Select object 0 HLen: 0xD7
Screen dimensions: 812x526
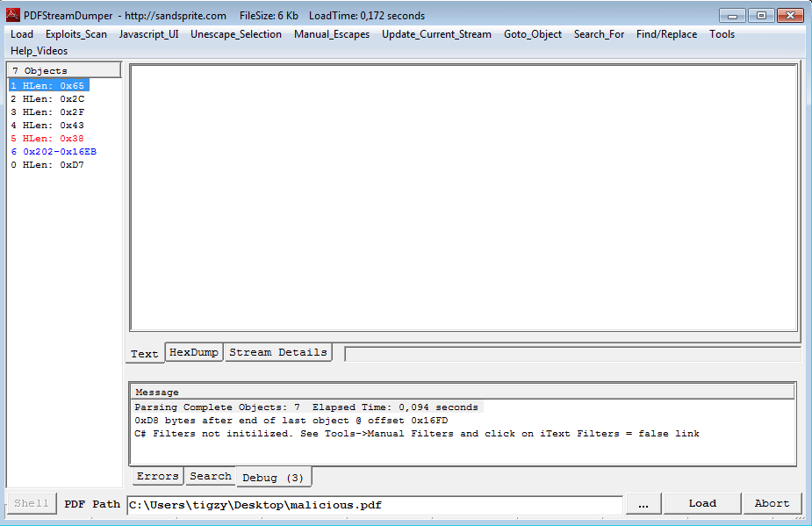pyautogui.click(x=47, y=165)
